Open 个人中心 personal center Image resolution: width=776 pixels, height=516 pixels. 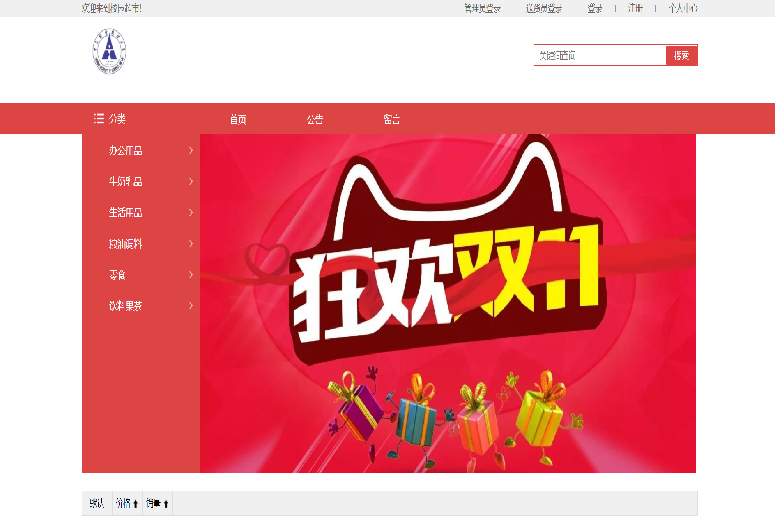pyautogui.click(x=683, y=8)
